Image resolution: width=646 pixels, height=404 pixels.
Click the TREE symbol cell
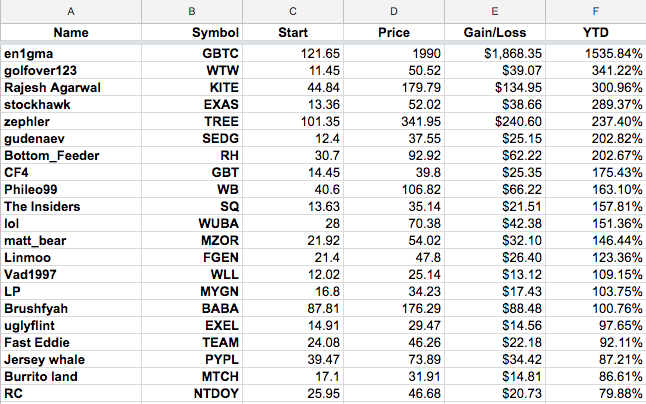pyautogui.click(x=192, y=121)
